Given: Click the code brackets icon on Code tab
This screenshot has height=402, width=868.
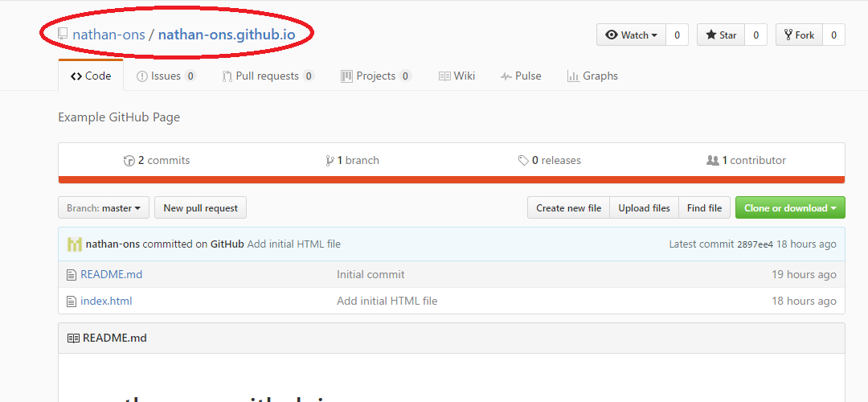Looking at the screenshot, I should point(76,76).
